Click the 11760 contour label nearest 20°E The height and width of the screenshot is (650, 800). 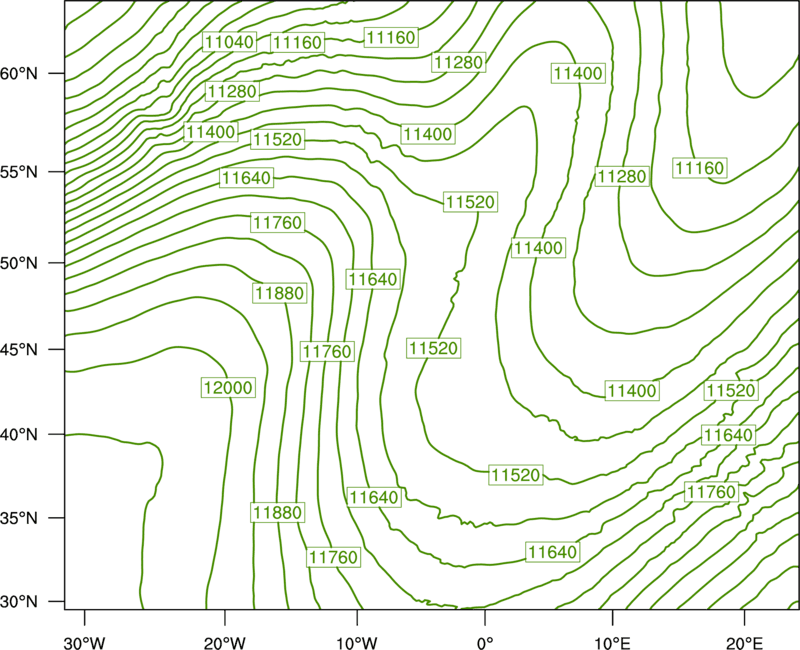[711, 492]
